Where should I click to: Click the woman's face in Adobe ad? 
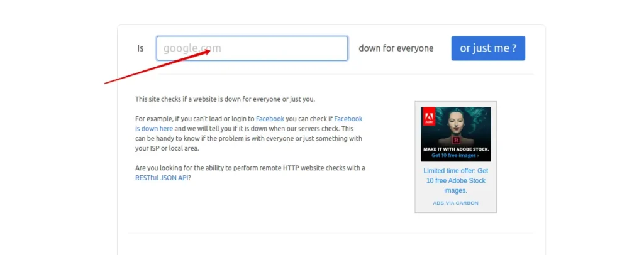(x=457, y=126)
